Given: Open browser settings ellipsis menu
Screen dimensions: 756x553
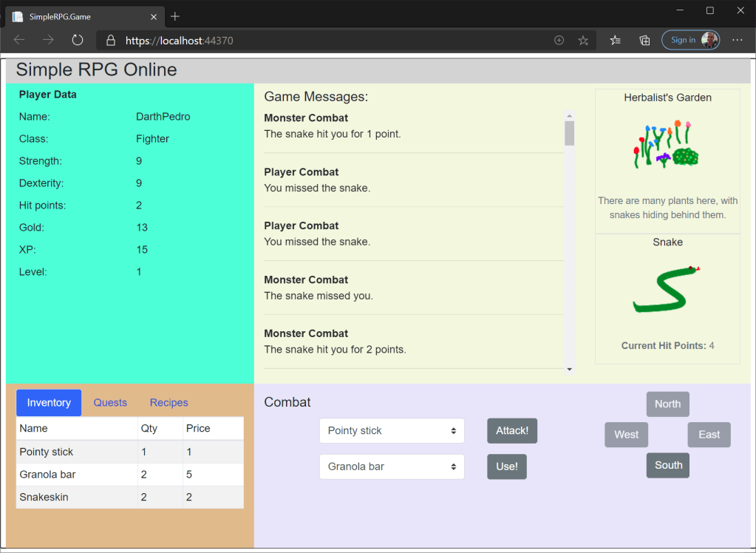Looking at the screenshot, I should point(737,41).
